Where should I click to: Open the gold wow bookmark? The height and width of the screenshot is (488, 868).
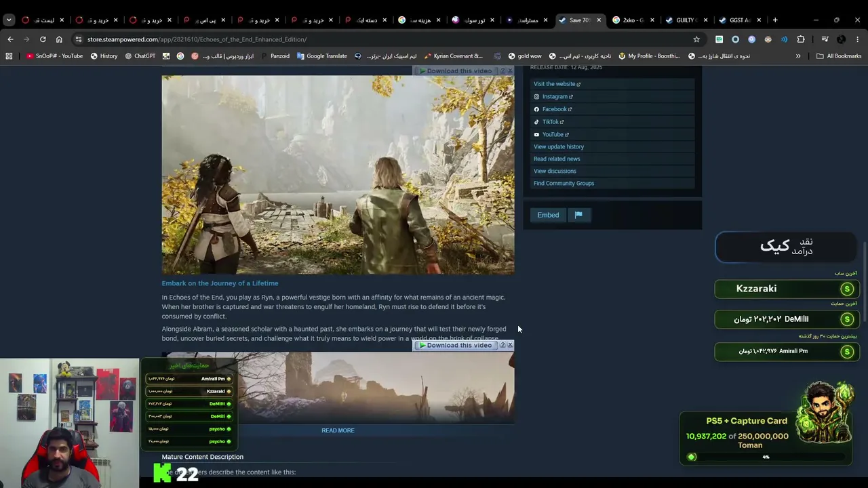pyautogui.click(x=524, y=56)
